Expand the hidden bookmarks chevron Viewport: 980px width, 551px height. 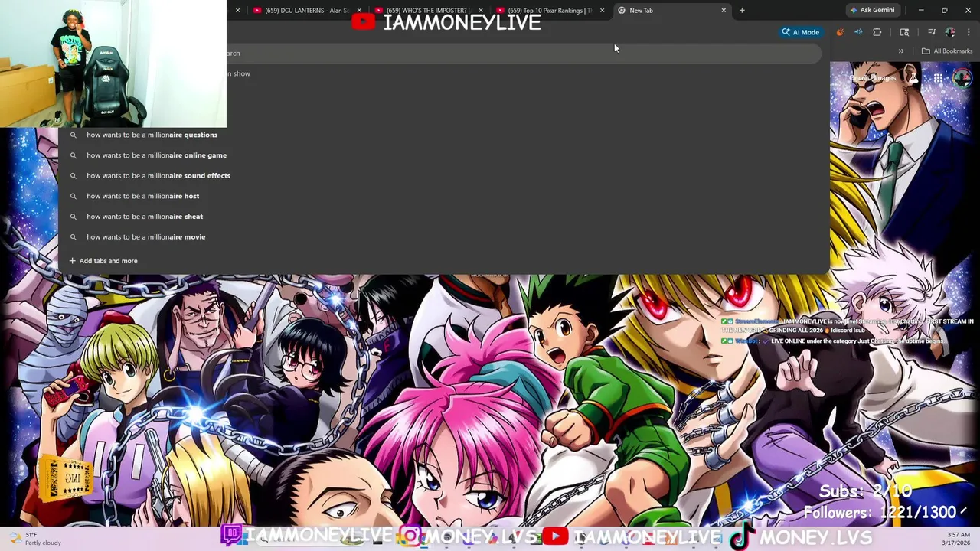tap(901, 51)
